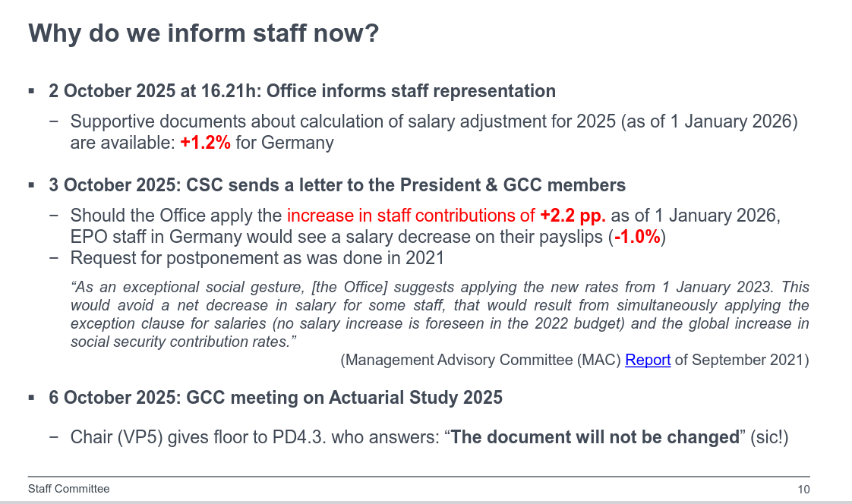This screenshot has height=504, width=852.
Task: Select the red "+1.2%" figure for Germany
Action: click(205, 143)
